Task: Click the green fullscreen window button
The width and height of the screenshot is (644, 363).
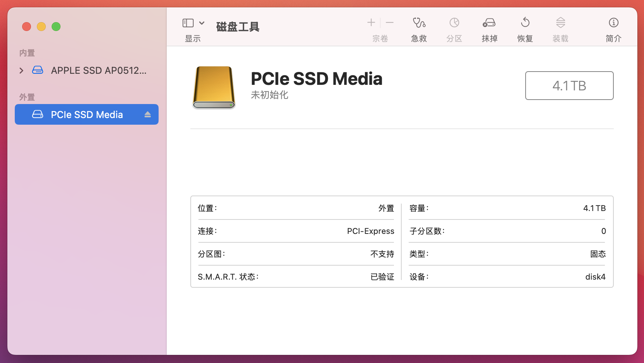Action: (x=56, y=27)
